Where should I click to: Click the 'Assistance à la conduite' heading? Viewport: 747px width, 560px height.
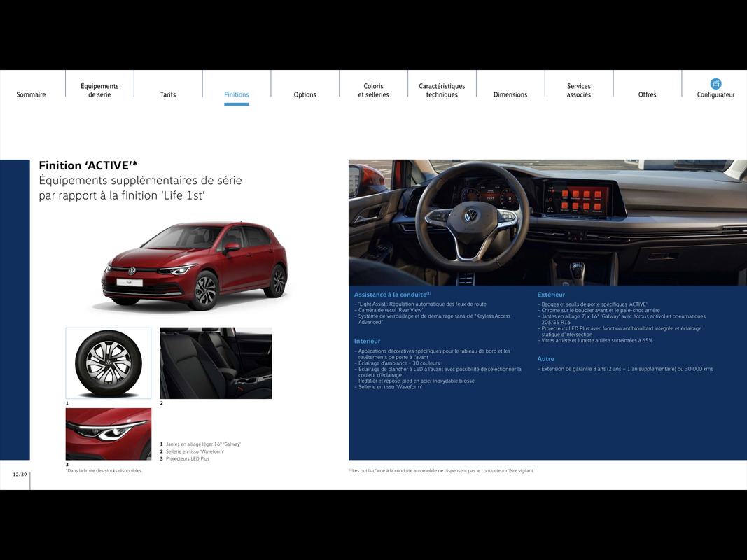[x=393, y=295]
